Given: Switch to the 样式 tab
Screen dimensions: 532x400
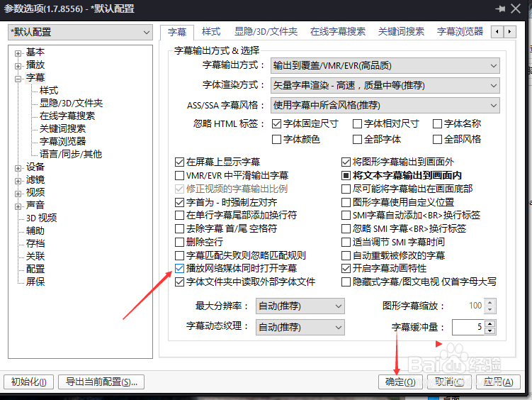Looking at the screenshot, I should [211, 32].
